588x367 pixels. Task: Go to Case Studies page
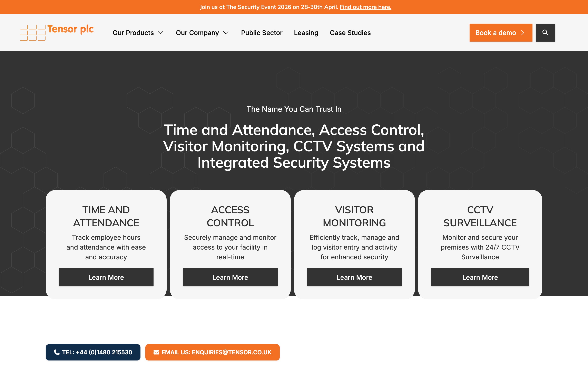point(350,33)
